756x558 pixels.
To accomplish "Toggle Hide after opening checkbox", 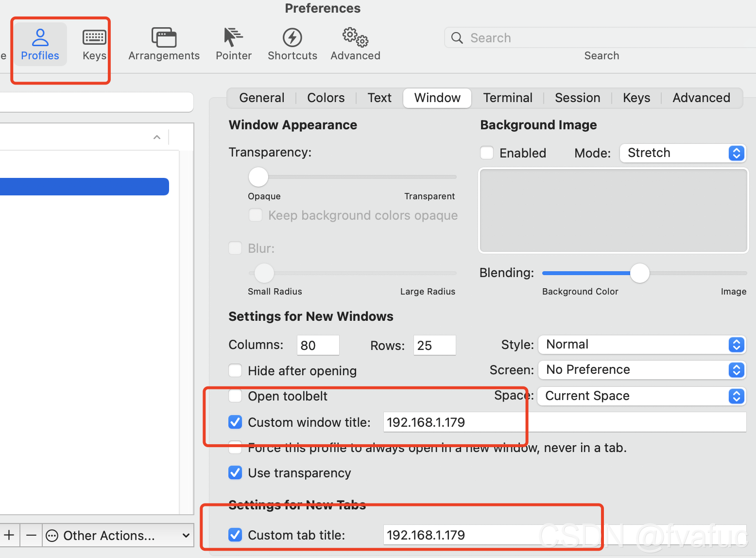I will click(235, 370).
